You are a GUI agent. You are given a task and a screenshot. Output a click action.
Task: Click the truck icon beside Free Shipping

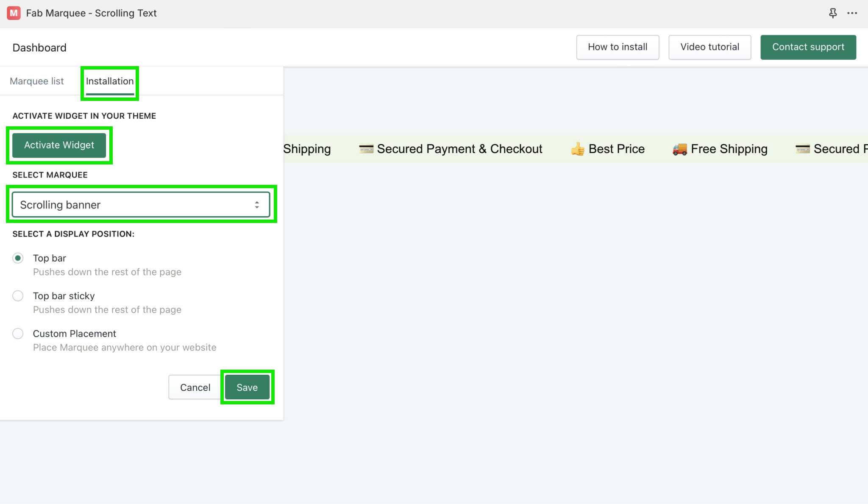(680, 149)
